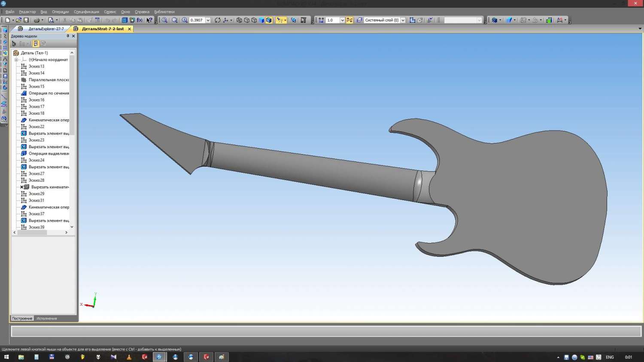Screen dimensions: 644x362
Task: Toggle the highlighted snap button beside step field
Action: tap(349, 20)
